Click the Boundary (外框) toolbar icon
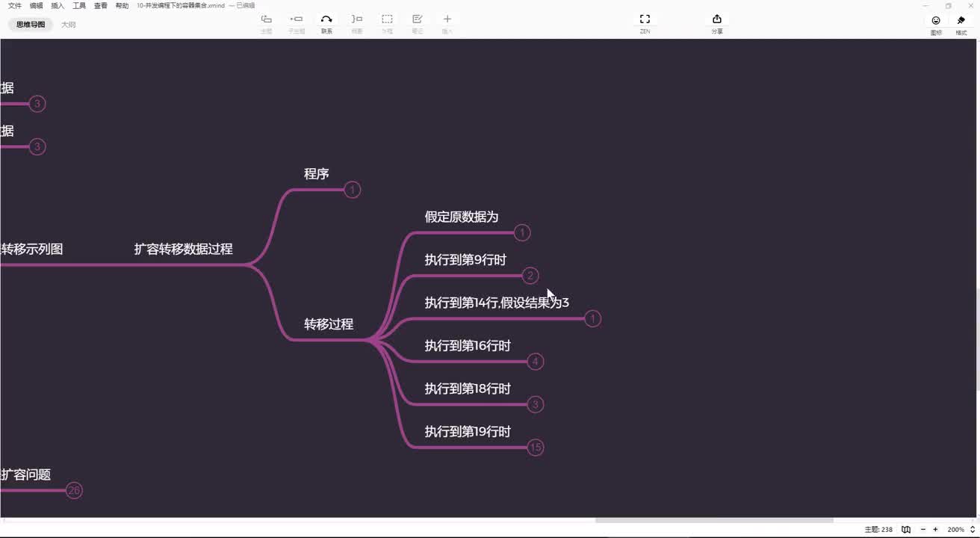Image resolution: width=980 pixels, height=538 pixels. point(387,19)
